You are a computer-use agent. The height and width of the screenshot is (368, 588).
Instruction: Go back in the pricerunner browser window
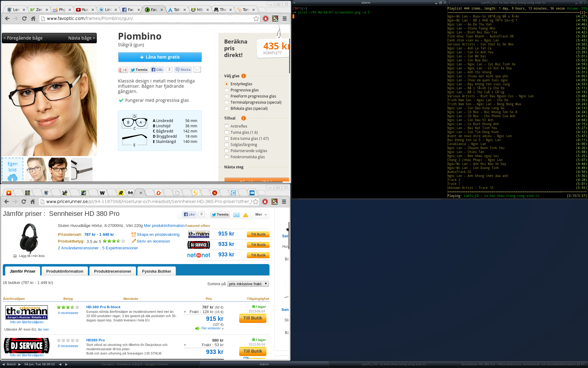(6, 201)
